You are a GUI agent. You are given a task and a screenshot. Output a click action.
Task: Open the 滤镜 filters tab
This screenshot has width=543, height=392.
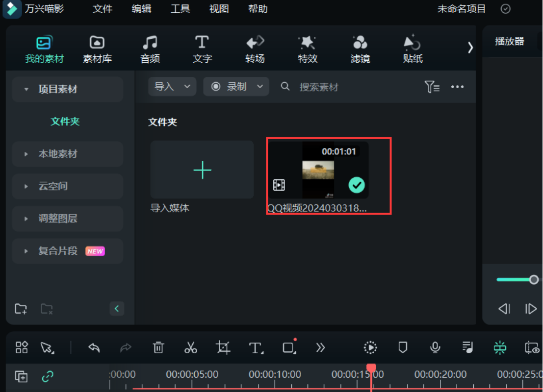(x=360, y=49)
